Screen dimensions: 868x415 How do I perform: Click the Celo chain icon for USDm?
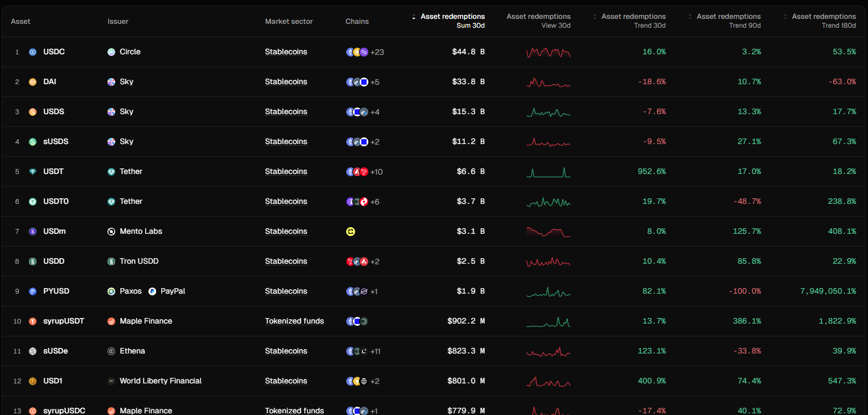pyautogui.click(x=350, y=232)
